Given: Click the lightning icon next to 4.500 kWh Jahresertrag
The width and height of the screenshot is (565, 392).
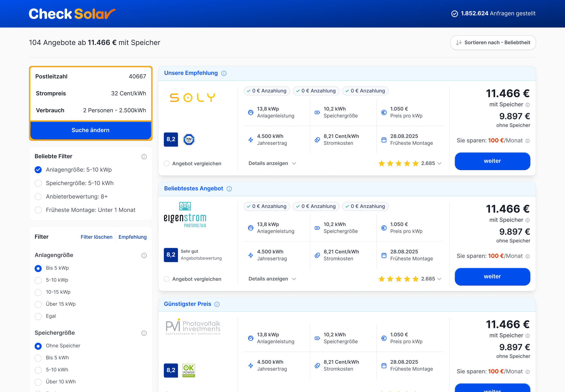Looking at the screenshot, I should (x=250, y=140).
